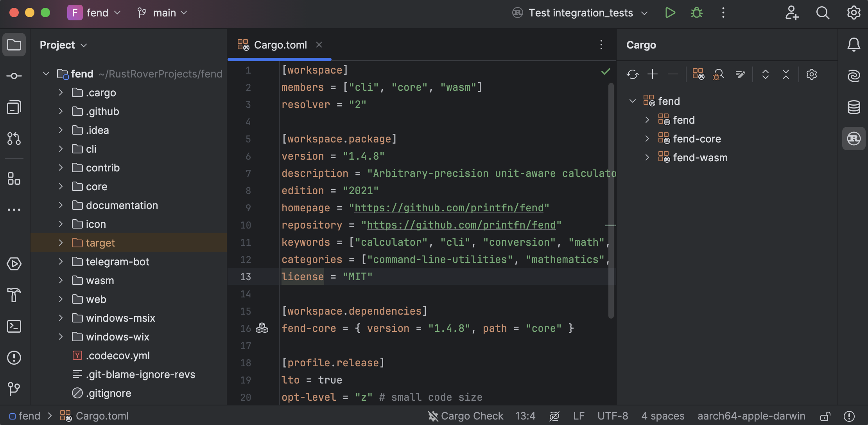Expand the fend-core package node
Screen dimensions: 868x425
click(647, 139)
